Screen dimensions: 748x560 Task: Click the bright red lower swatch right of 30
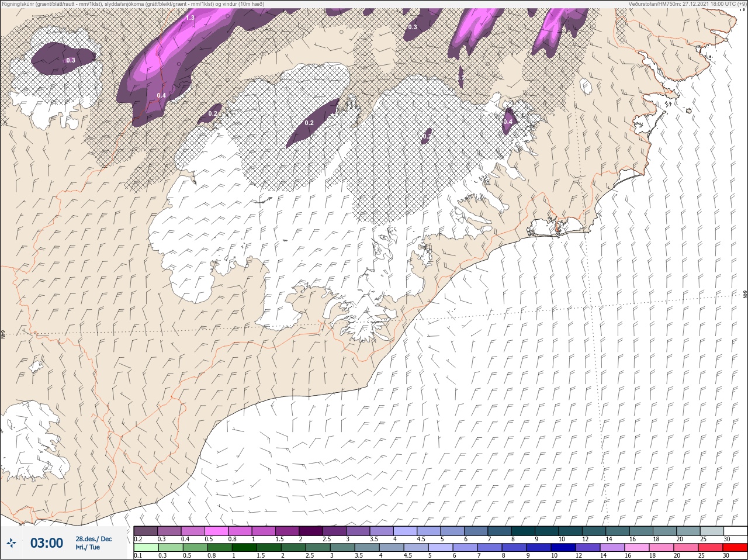click(735, 548)
